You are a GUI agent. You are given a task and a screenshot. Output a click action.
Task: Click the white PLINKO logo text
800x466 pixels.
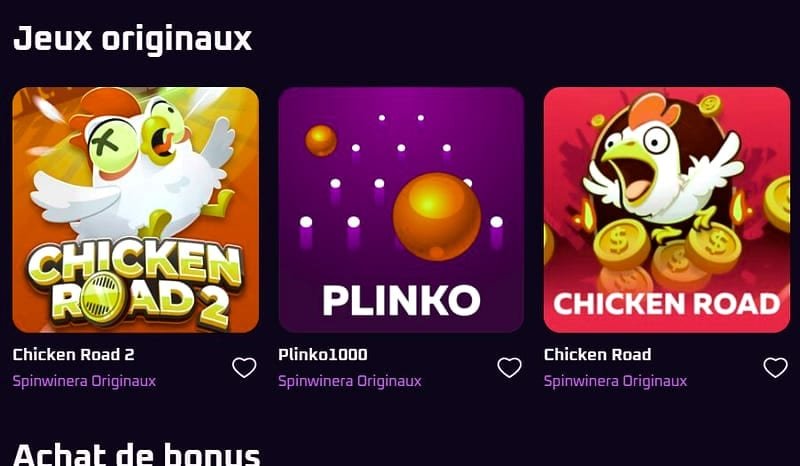pos(402,301)
